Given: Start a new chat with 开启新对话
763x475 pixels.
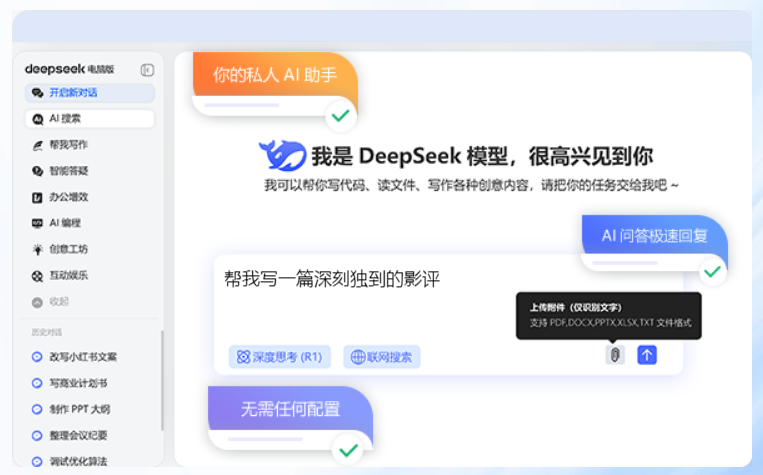Looking at the screenshot, I should (90, 92).
